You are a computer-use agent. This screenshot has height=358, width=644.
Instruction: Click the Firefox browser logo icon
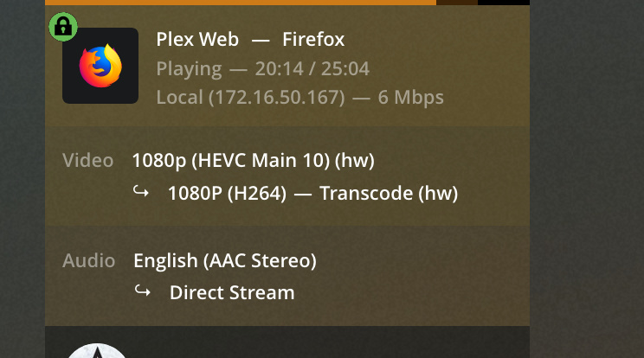100,66
